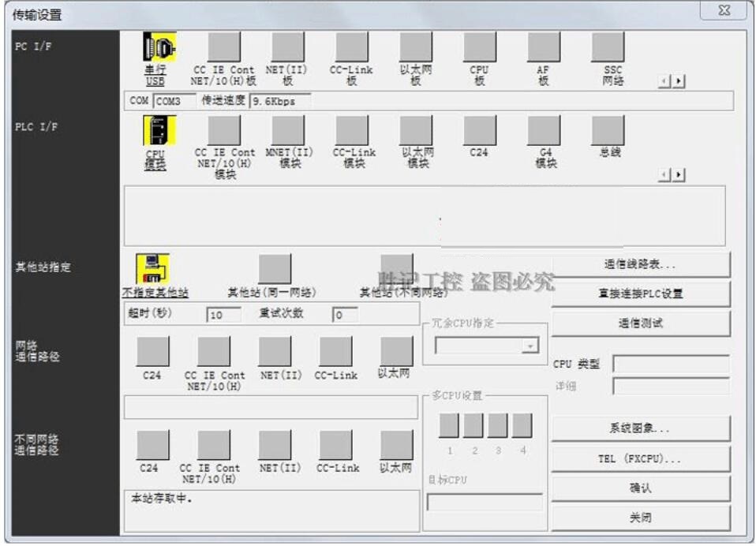Click the 目标CPU text field

pos(485,502)
